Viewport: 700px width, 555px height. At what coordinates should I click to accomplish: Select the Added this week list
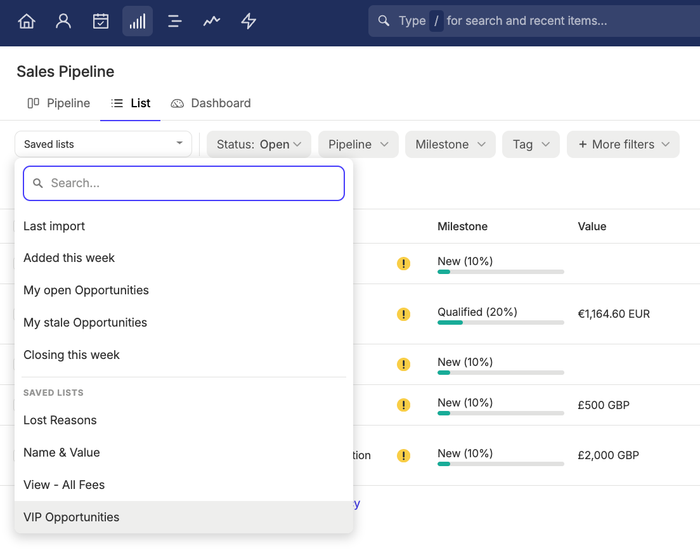(184, 258)
